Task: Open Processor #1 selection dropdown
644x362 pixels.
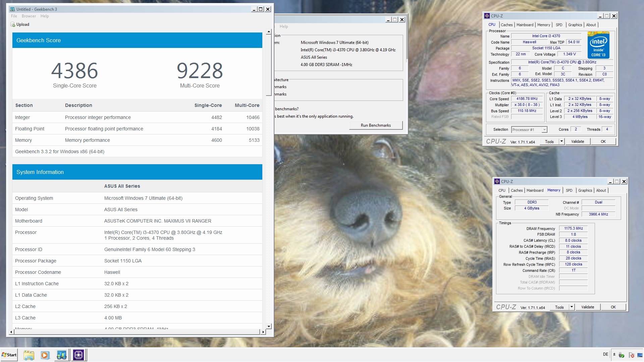Action: [x=529, y=130]
